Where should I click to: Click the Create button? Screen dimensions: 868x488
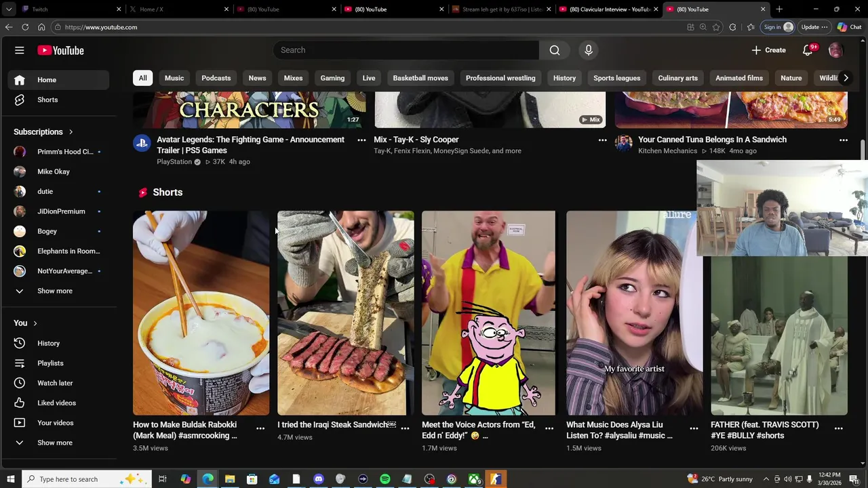pos(768,50)
